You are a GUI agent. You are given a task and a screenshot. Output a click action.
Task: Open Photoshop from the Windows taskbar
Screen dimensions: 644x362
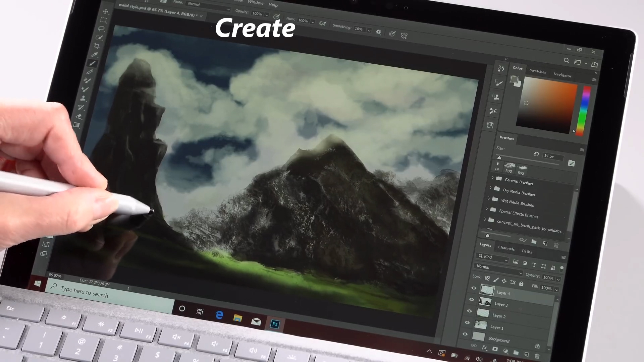275,324
